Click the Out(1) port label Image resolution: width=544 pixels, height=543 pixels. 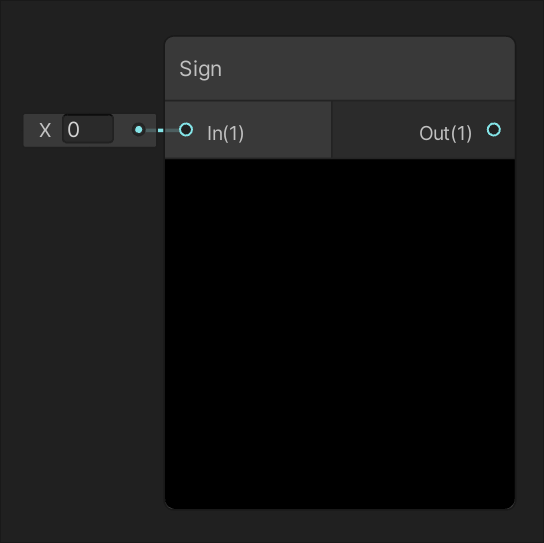[445, 133]
